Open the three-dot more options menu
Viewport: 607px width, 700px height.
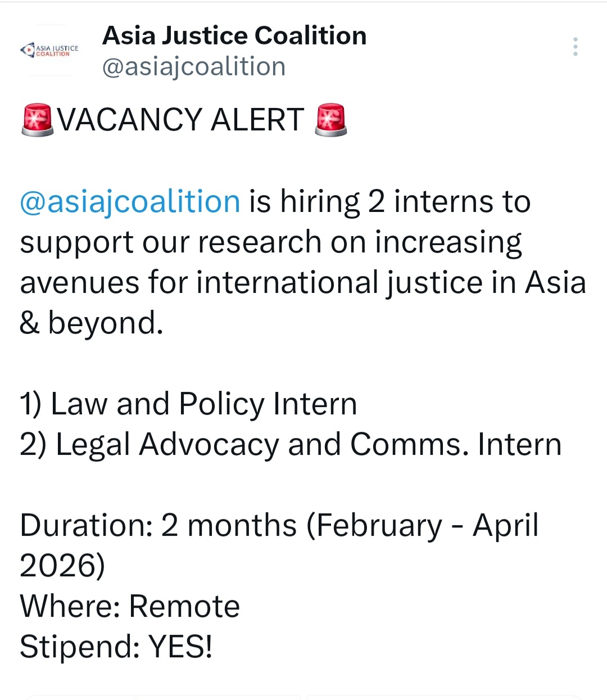tap(575, 47)
